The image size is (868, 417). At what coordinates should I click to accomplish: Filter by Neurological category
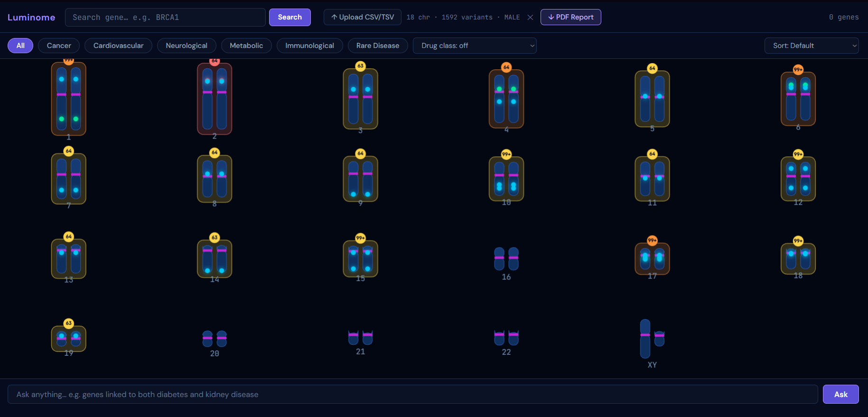pyautogui.click(x=187, y=46)
